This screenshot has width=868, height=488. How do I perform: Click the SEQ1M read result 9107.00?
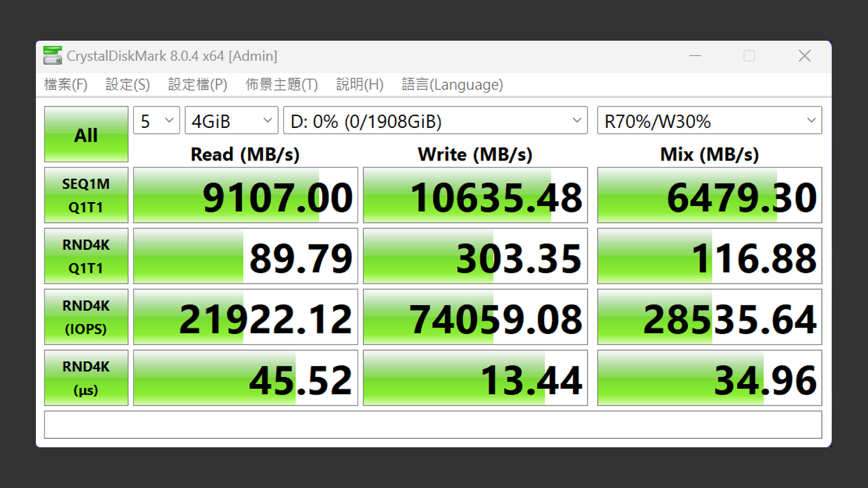tap(246, 195)
